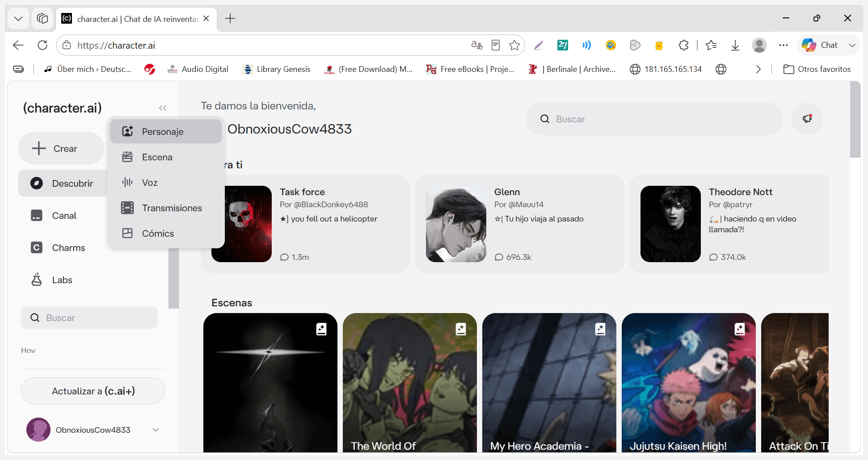Choose Escena from the create menu
This screenshot has height=460, width=868.
(166, 157)
